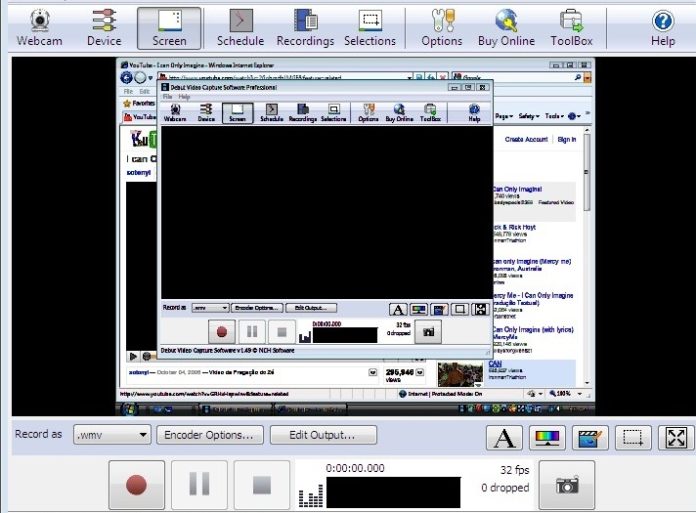Open the YouTube tab in Internet Explorer
The image size is (696, 513).
tap(140, 117)
